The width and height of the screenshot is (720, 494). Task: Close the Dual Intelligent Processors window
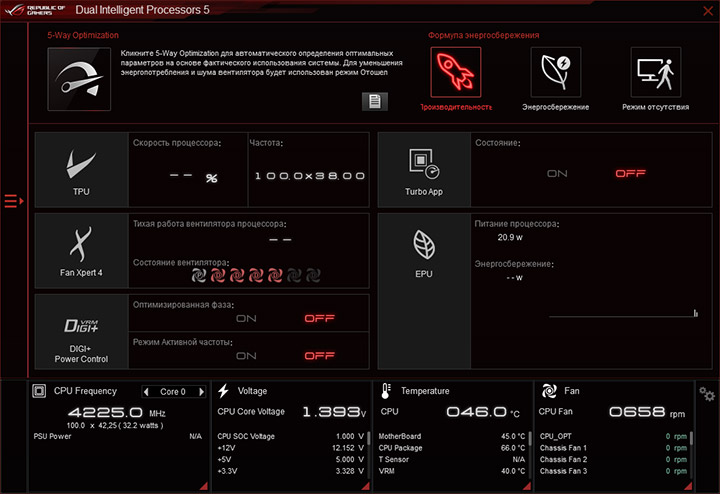[708, 11]
